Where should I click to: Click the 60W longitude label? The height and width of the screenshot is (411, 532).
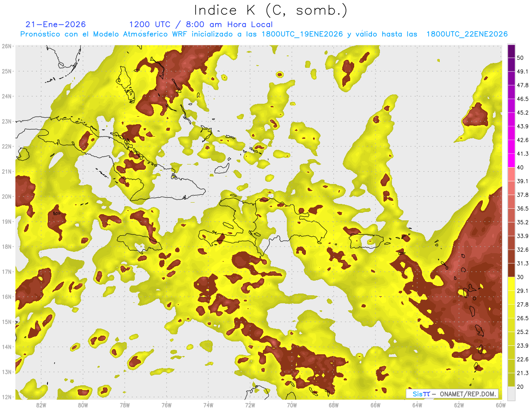(500, 405)
